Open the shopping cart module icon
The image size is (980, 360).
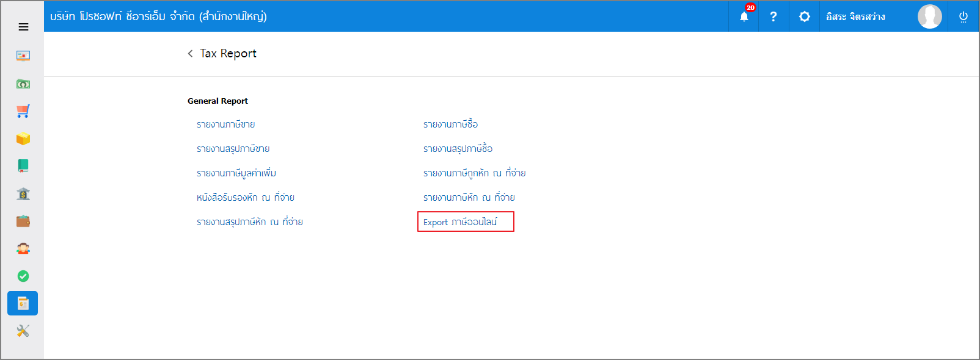[x=23, y=111]
